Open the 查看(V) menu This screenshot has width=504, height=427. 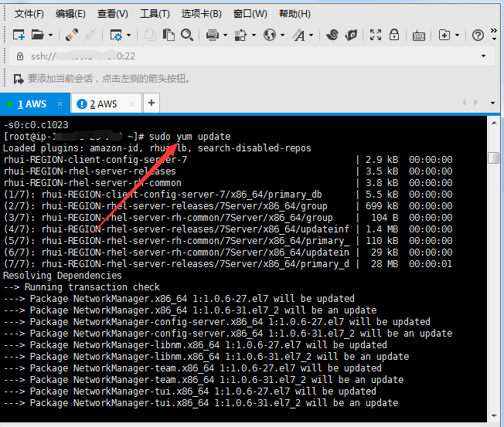pos(113,14)
